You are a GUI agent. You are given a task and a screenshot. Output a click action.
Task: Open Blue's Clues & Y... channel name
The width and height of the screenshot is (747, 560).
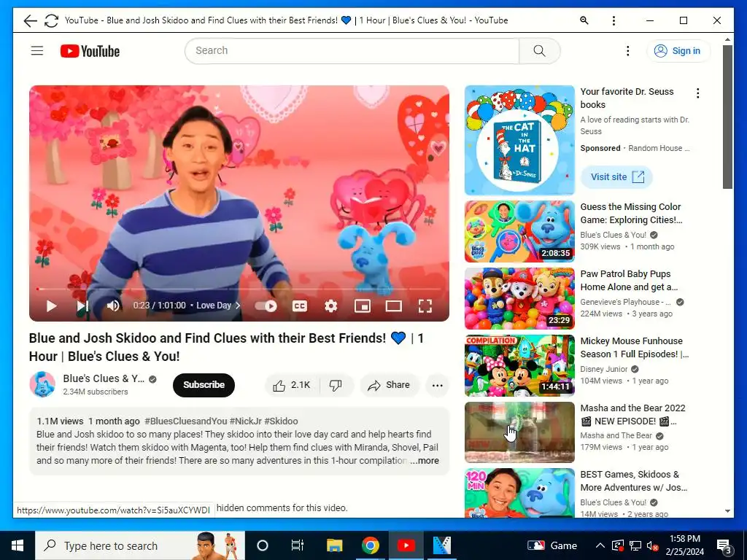pos(104,378)
